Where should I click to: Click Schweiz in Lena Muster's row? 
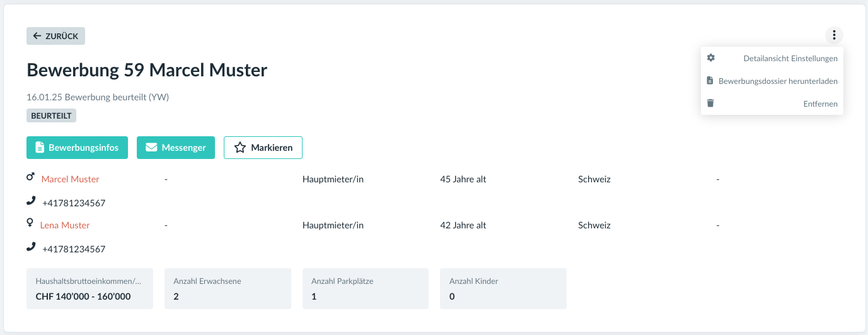[594, 225]
